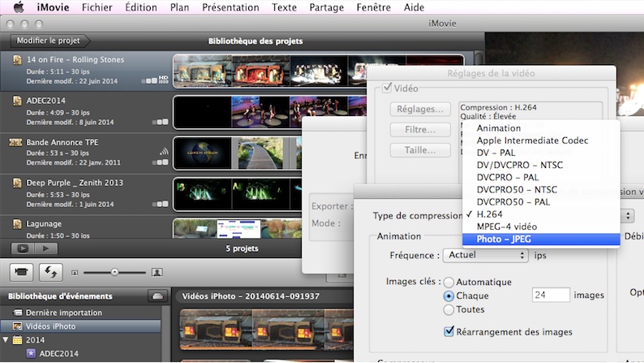Open the Partage menu
This screenshot has height=363, width=644.
tap(327, 7)
